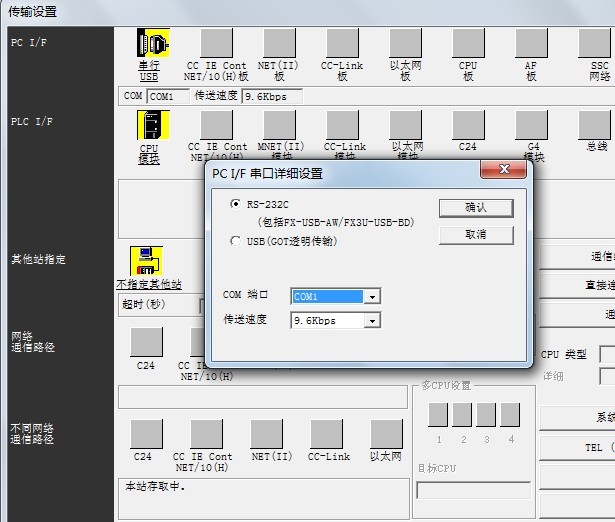Select 以太网 icon in 不同网络通信路径 row
This screenshot has width=615, height=522.
point(386,434)
